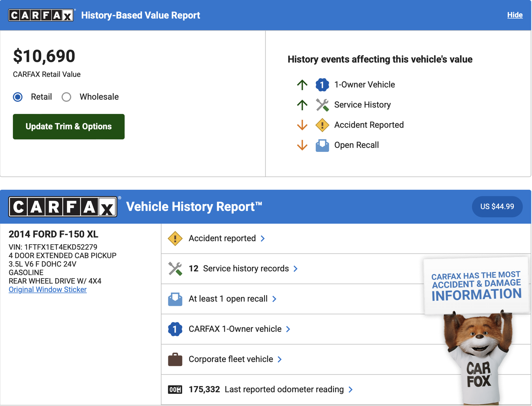Click the yellow accident warning icon in summary list

175,239
